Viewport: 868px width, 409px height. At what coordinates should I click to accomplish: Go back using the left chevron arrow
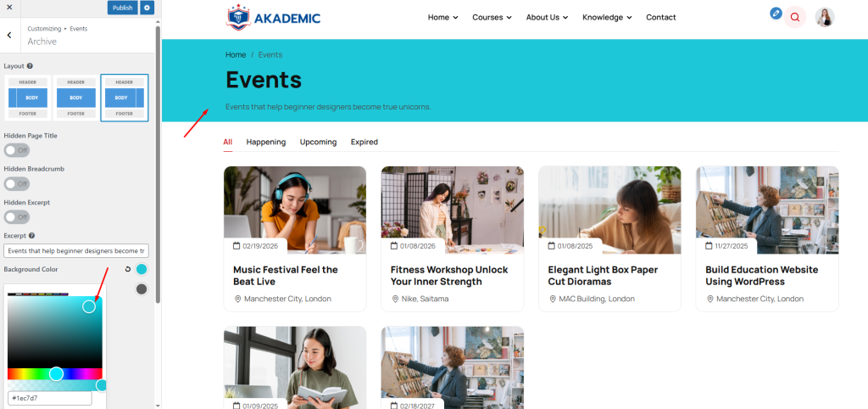(x=9, y=35)
